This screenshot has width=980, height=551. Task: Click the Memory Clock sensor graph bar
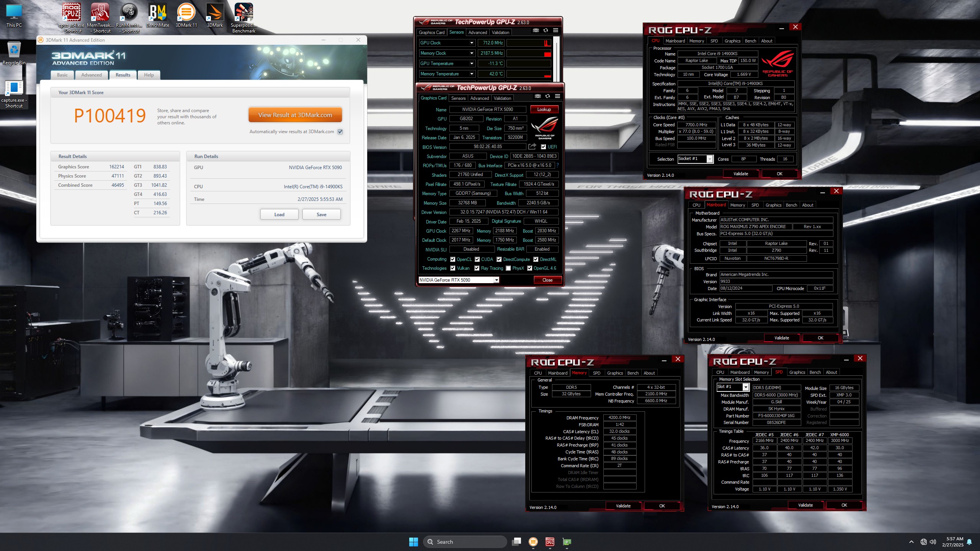tap(529, 53)
